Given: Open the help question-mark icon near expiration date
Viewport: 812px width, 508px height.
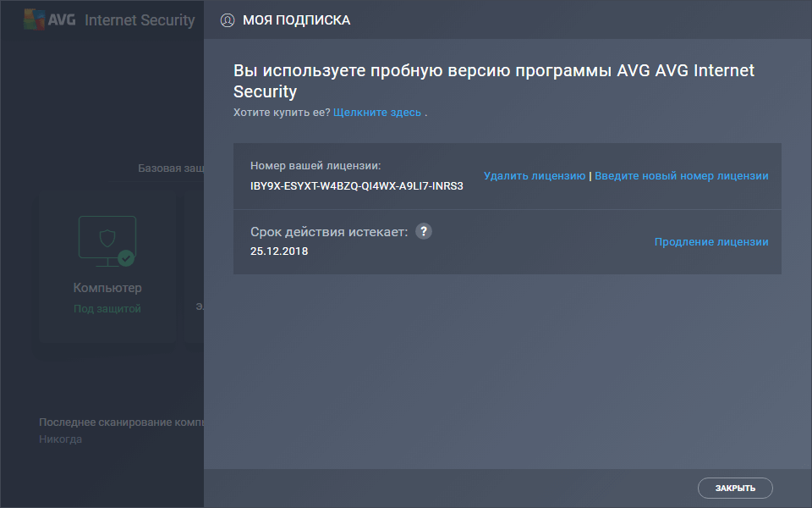Looking at the screenshot, I should tap(424, 231).
